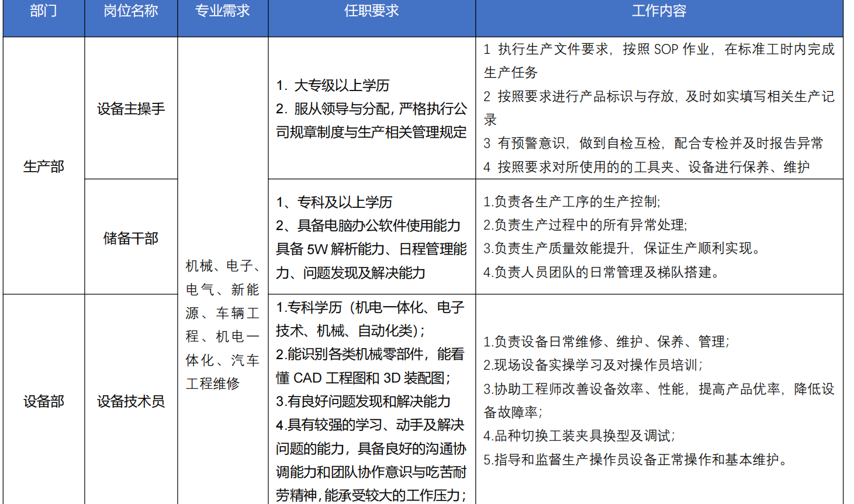Click 负责设备日常维修 job content line
This screenshot has width=854, height=504.
(606, 342)
